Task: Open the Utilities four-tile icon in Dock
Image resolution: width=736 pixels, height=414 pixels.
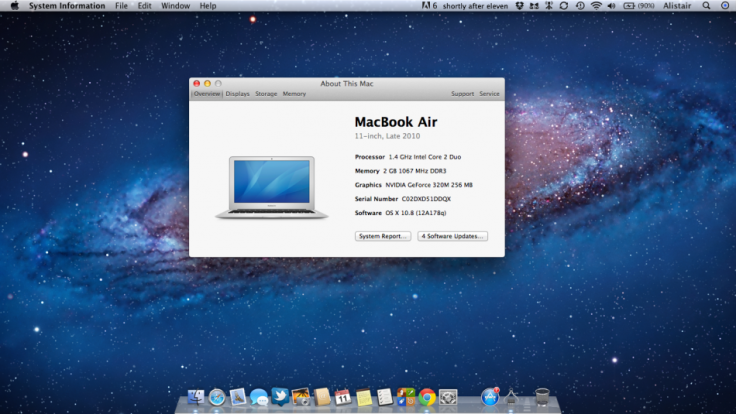Action: click(x=406, y=397)
